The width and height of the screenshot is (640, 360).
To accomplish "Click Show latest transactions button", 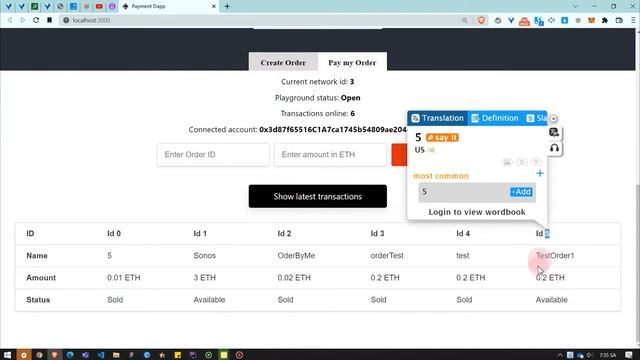I will click(318, 196).
